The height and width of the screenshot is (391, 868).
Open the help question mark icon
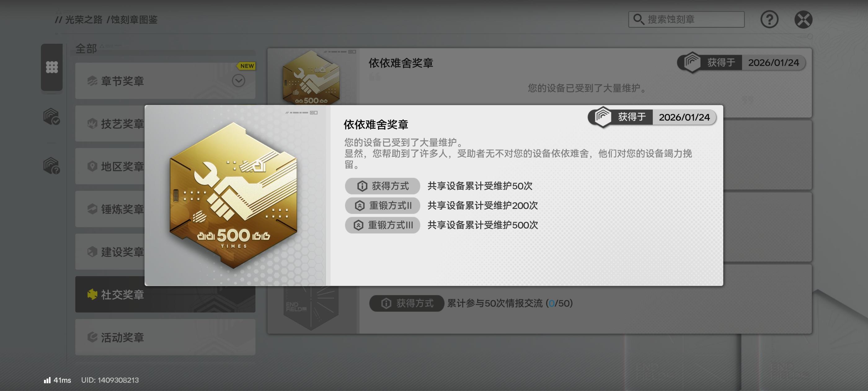coord(769,20)
